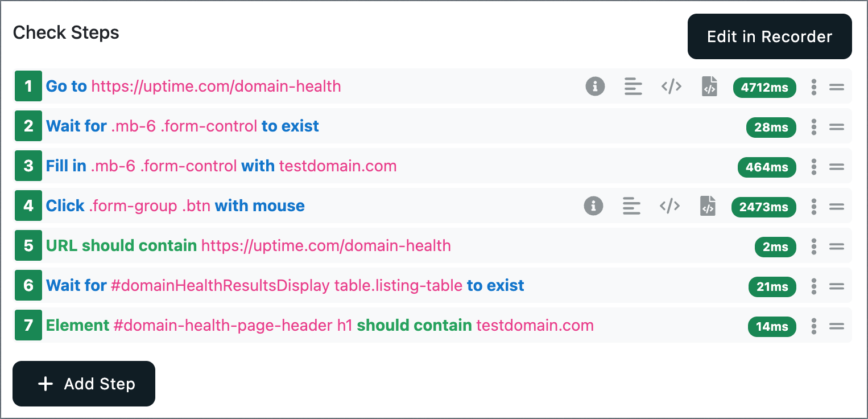Click the Edit in Recorder button
868x419 pixels.
pos(770,36)
